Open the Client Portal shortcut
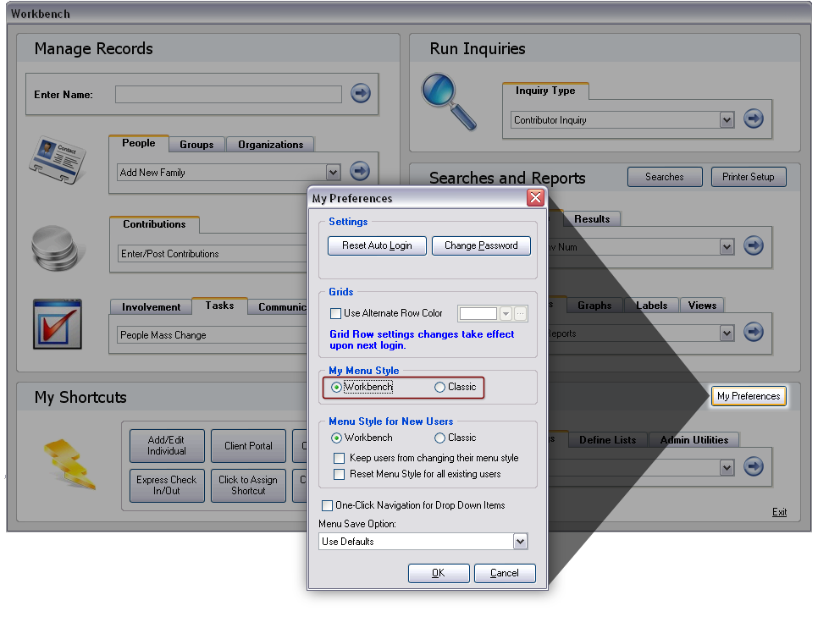Screen dimensions: 840x617 tap(248, 445)
